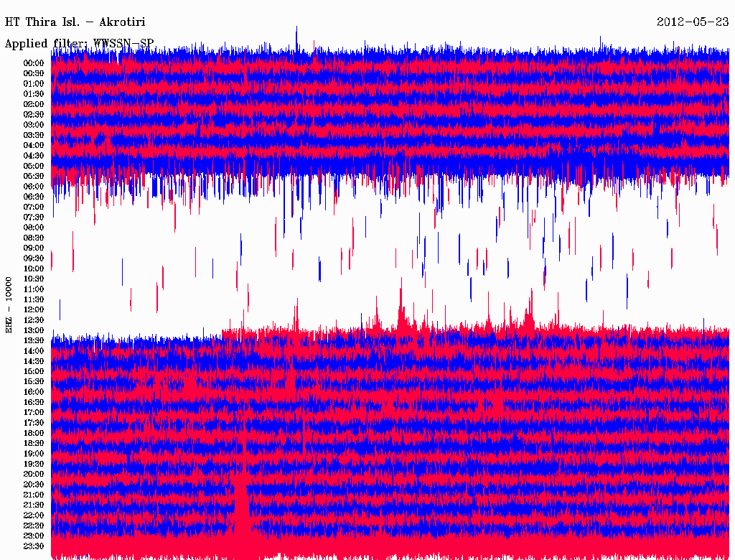Image resolution: width=735 pixels, height=560 pixels.
Task: Pick the 18:00 time label
Action: [x=34, y=433]
